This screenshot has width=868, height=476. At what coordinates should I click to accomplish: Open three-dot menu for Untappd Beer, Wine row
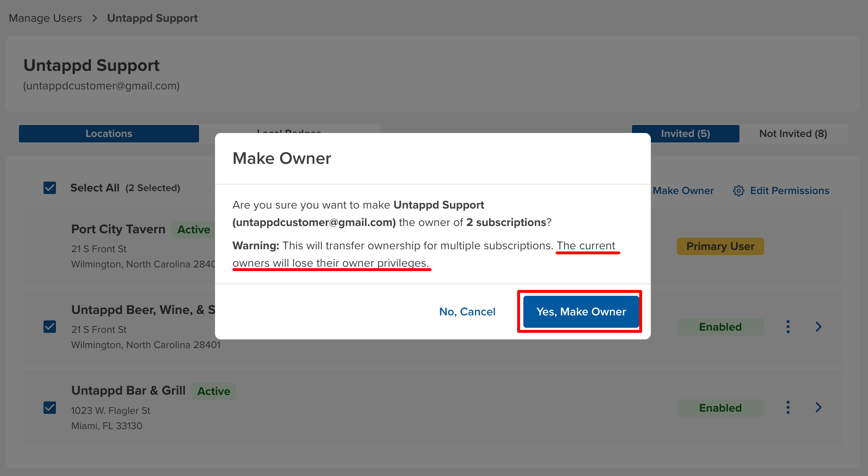788,327
